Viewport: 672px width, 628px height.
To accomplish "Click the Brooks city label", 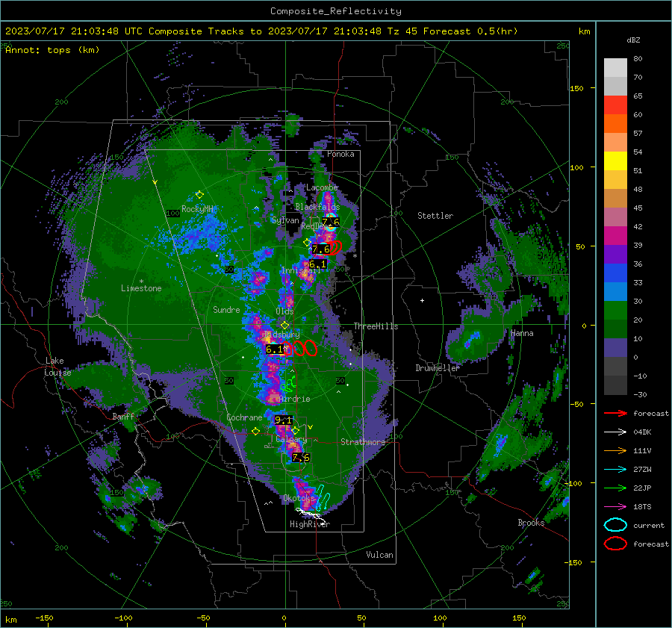I will (531, 523).
